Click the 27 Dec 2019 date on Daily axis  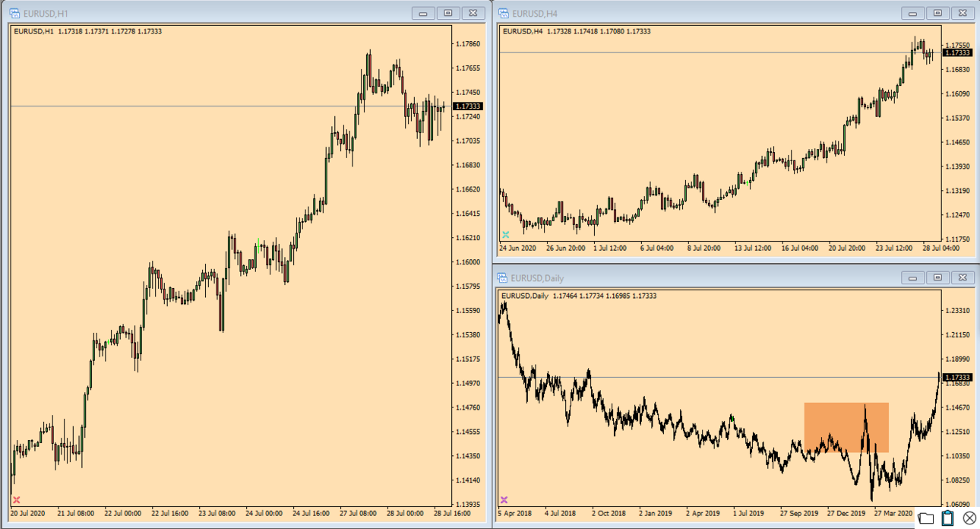point(846,513)
